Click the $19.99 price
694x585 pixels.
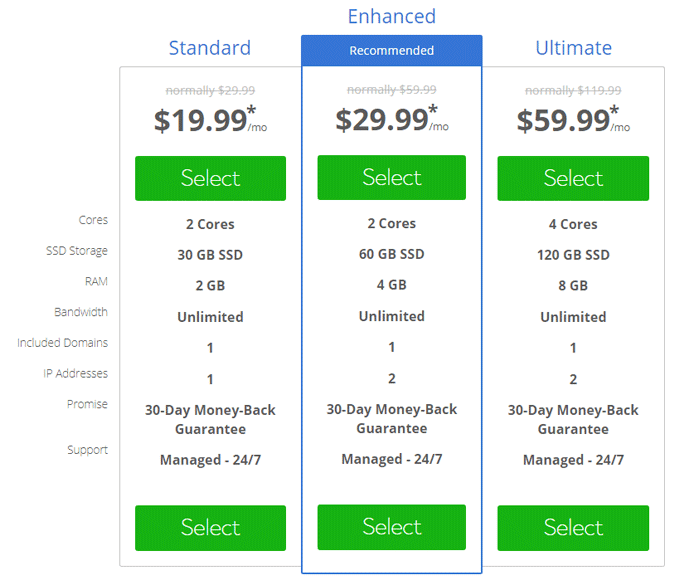coord(200,120)
